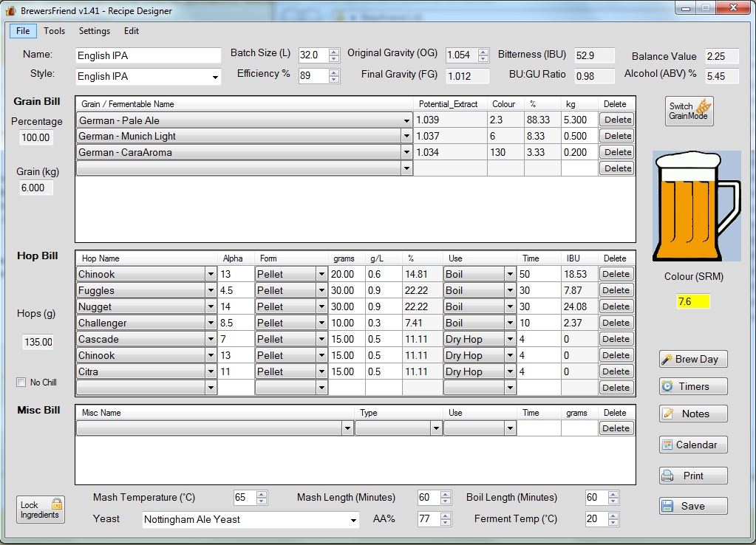Screen dimensions: 756x545
Task: Click the yellow Colour (SRM) value box
Action: [693, 301]
